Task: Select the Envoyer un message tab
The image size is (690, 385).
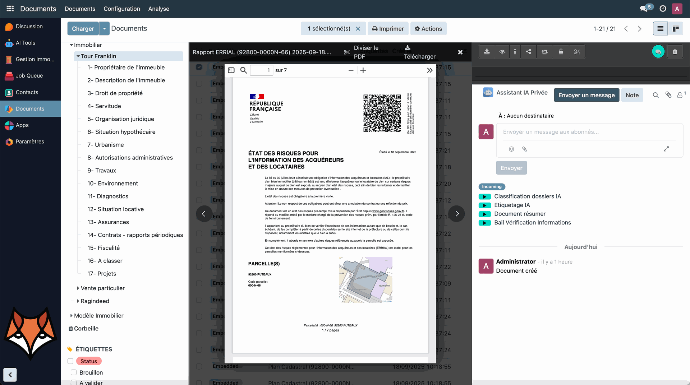Action: pyautogui.click(x=587, y=95)
